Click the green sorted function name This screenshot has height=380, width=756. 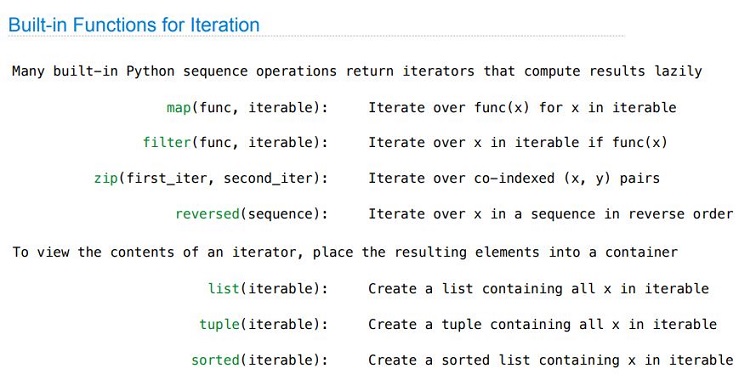click(x=216, y=360)
